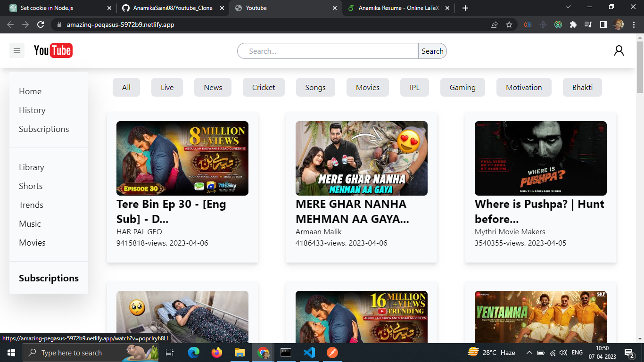Select the All filter chip
644x362 pixels.
pyautogui.click(x=126, y=87)
